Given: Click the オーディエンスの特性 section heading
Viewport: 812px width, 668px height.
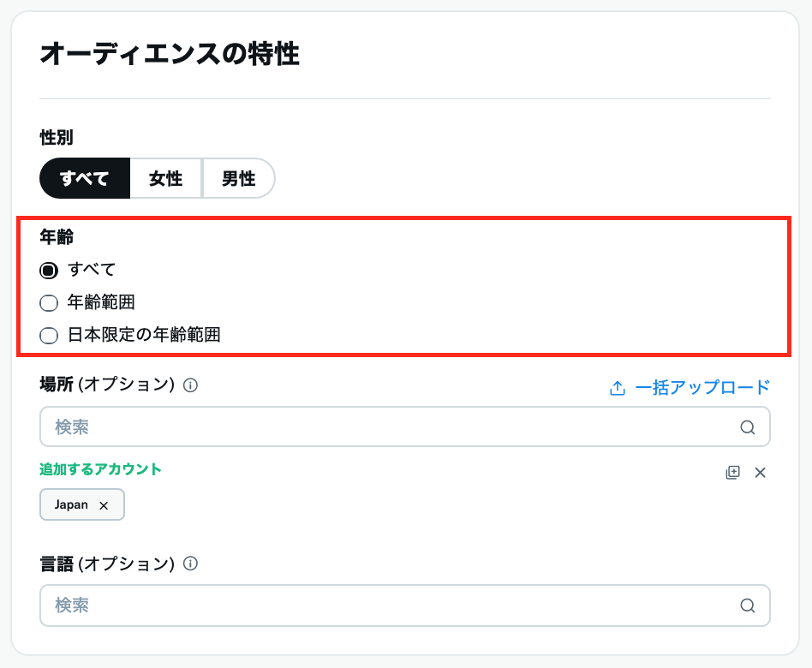Looking at the screenshot, I should point(170,55).
